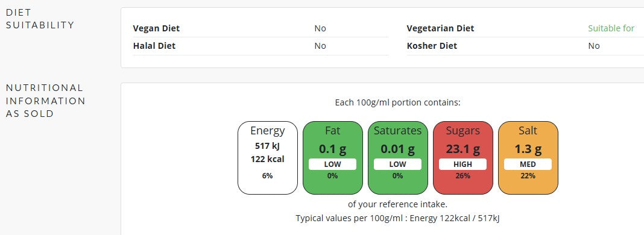This screenshot has width=644, height=235.
Task: Click the Energy nutrition tile
Action: click(x=268, y=158)
